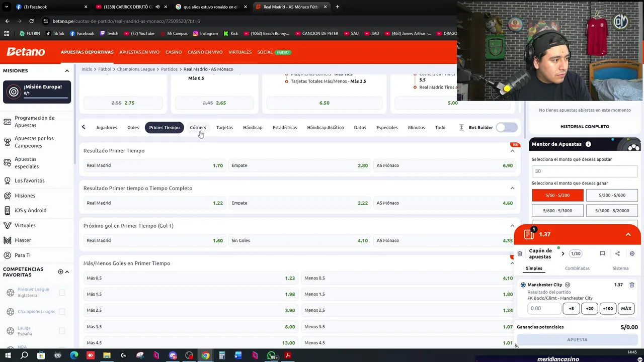Click the Apuestas por Los Campeones sidebar icon
The height and width of the screenshot is (362, 644).
tap(8, 142)
